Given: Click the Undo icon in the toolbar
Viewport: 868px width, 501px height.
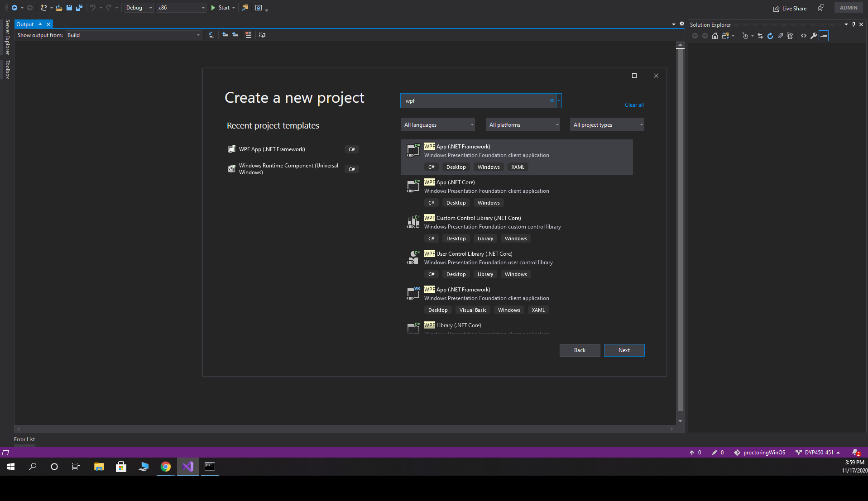Looking at the screenshot, I should (93, 8).
